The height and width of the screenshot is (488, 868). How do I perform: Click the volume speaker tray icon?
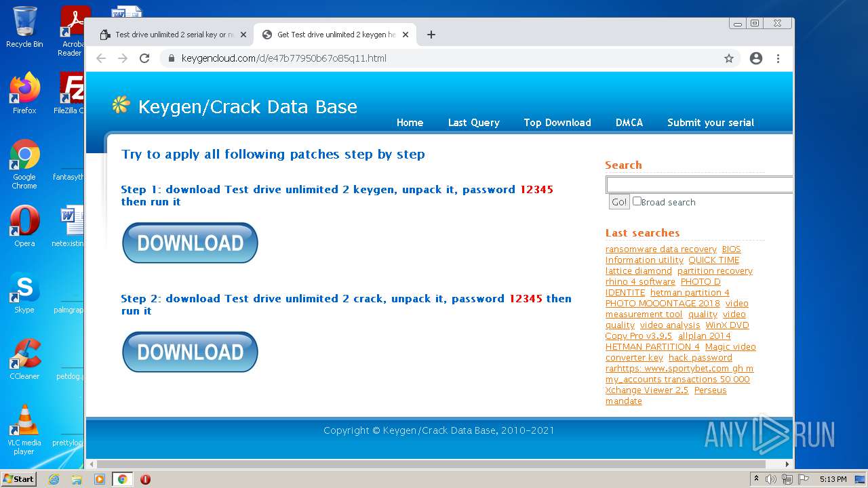[x=771, y=479]
